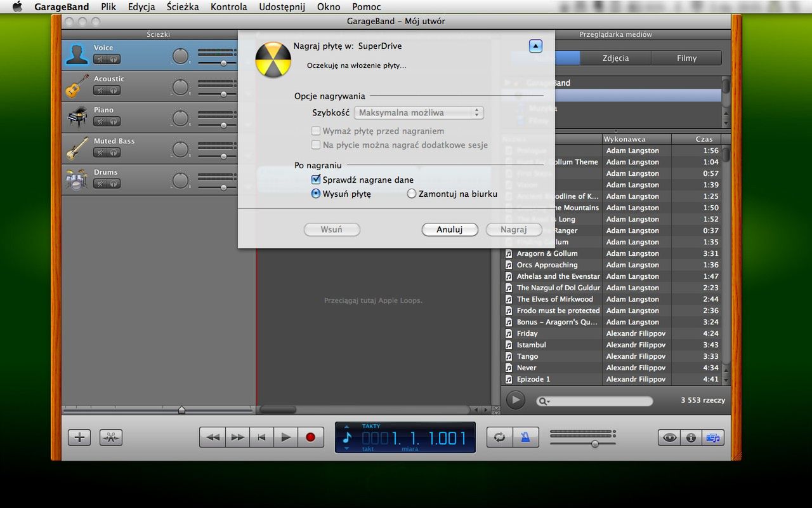Viewport: 812px width, 508px height.
Task: Mute the Muted Bass track
Action: click(x=100, y=152)
